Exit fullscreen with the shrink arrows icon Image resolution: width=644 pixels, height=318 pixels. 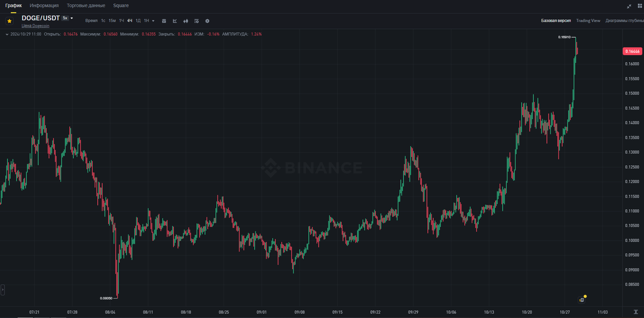point(629,6)
